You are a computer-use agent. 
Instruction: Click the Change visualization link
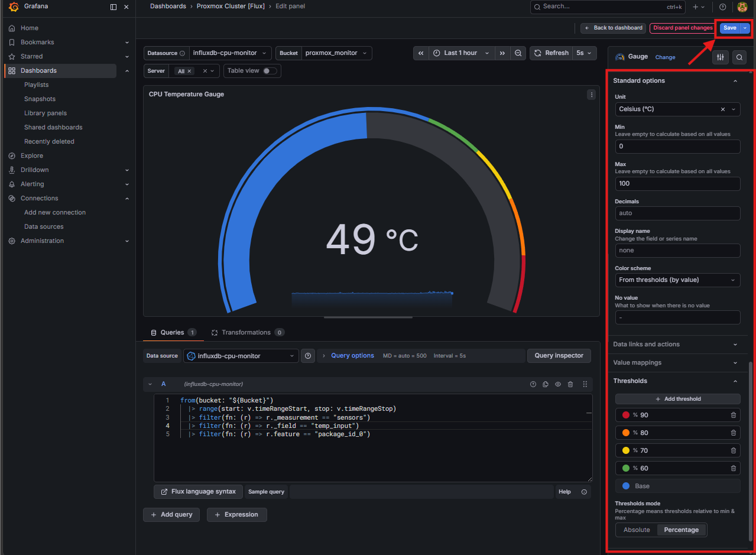point(665,57)
